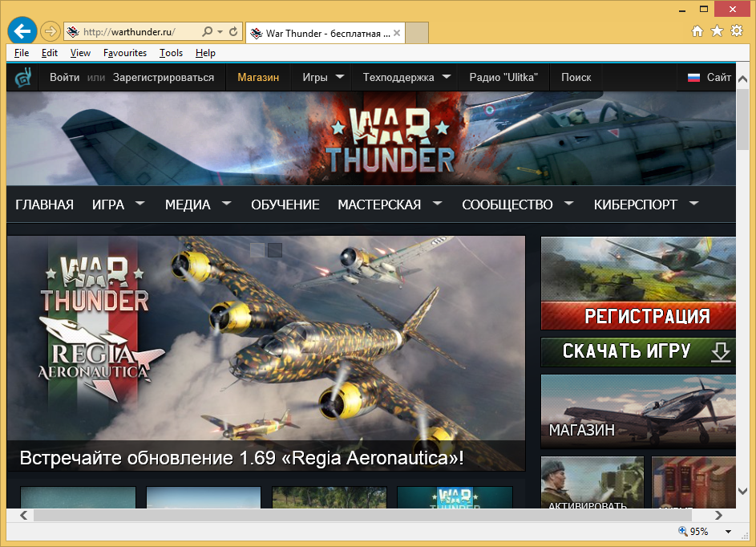Expand the Игры dropdown arrow
The image size is (756, 547).
click(x=340, y=77)
